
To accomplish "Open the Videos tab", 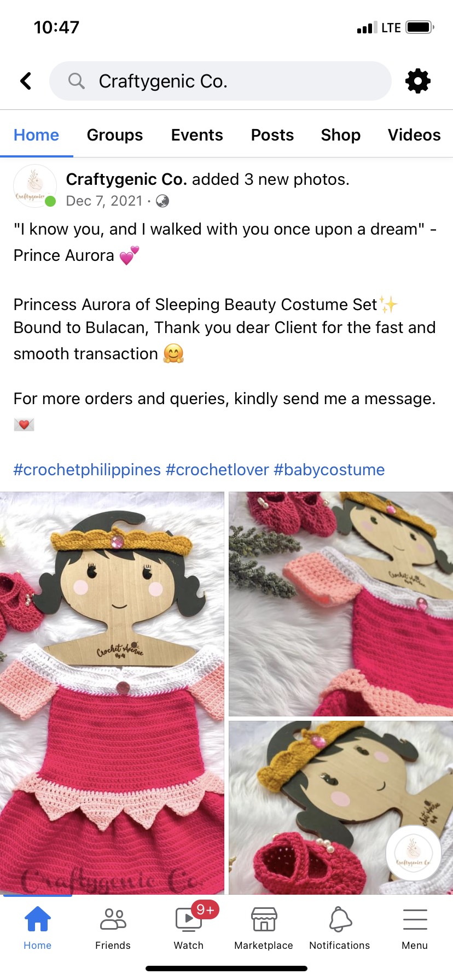I will point(414,135).
